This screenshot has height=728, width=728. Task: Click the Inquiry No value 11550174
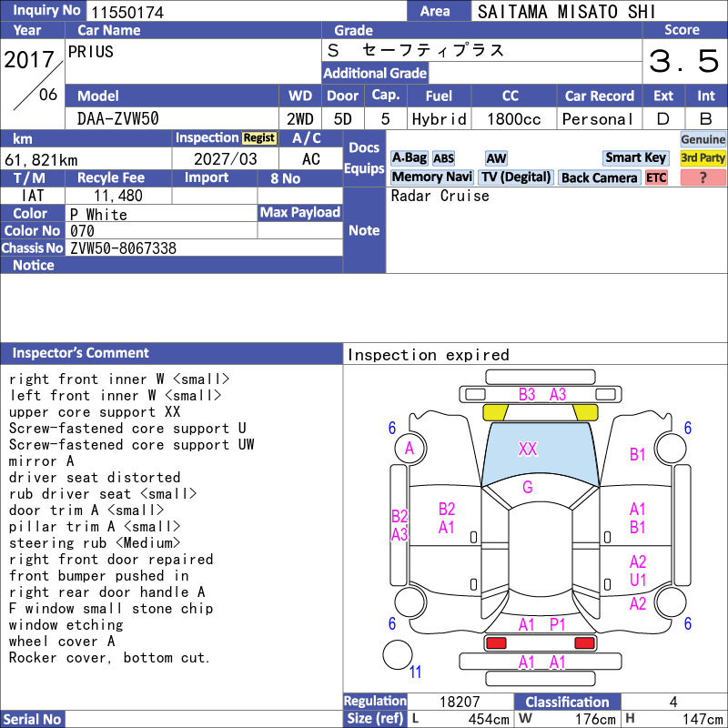pos(127,12)
